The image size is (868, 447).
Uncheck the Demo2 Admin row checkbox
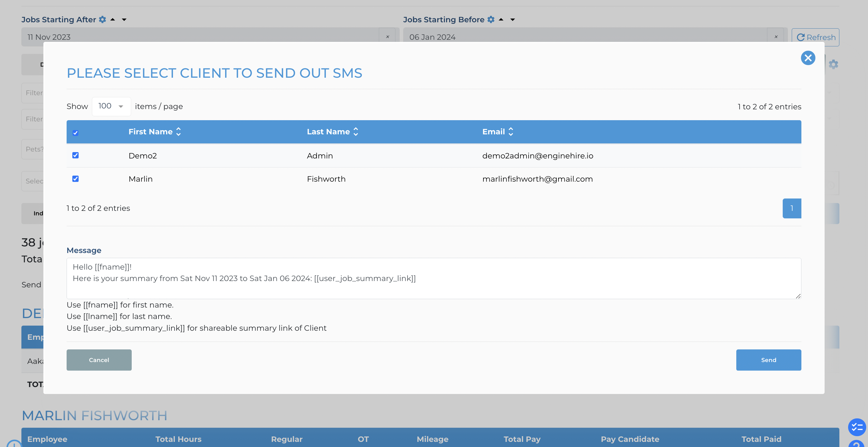pos(75,155)
